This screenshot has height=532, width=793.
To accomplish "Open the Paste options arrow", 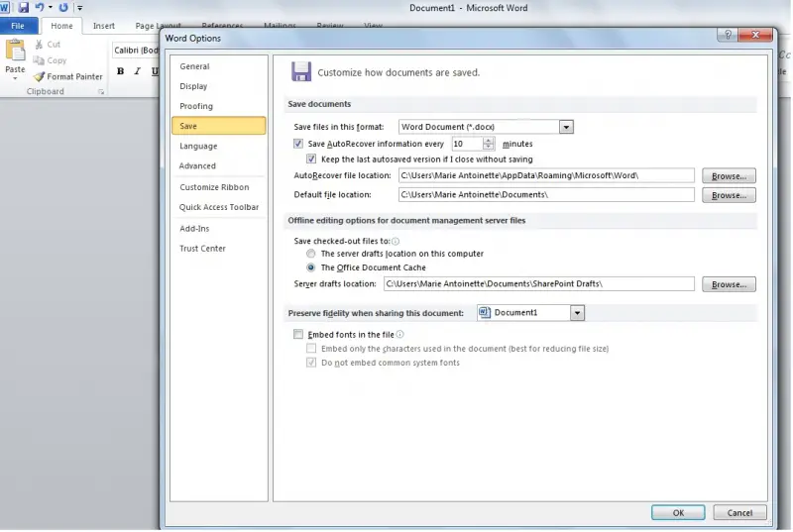I will 15,78.
